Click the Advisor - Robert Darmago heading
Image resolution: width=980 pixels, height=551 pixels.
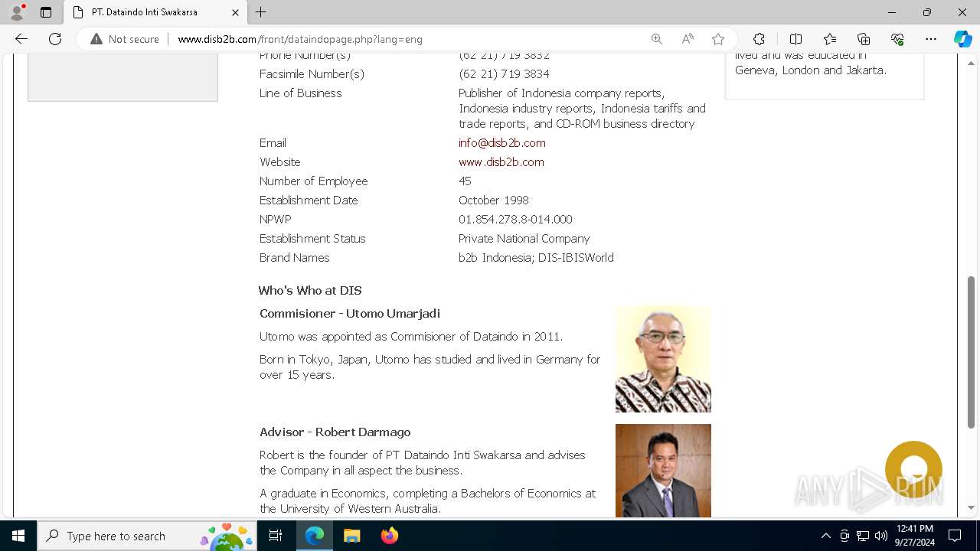pos(335,432)
